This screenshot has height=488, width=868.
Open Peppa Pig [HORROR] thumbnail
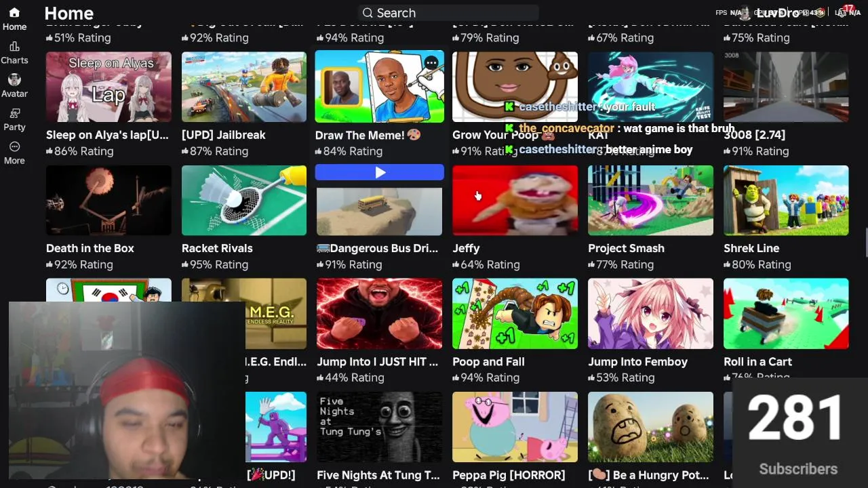[x=515, y=427]
